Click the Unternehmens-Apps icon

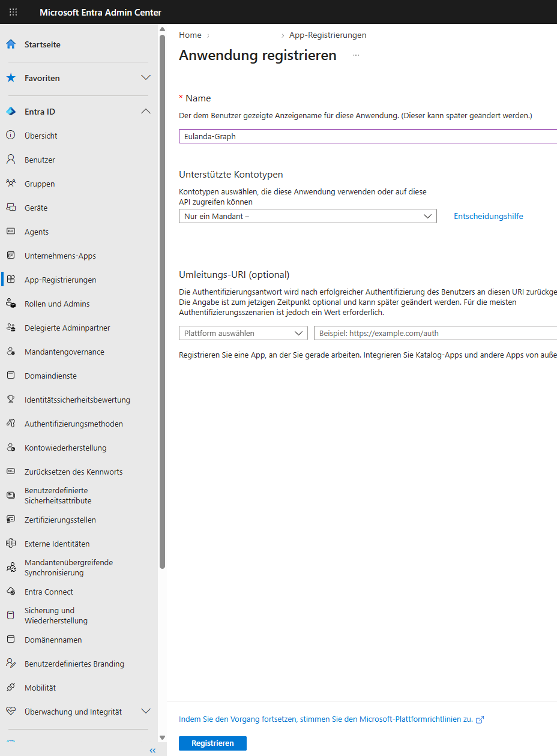pyautogui.click(x=11, y=256)
